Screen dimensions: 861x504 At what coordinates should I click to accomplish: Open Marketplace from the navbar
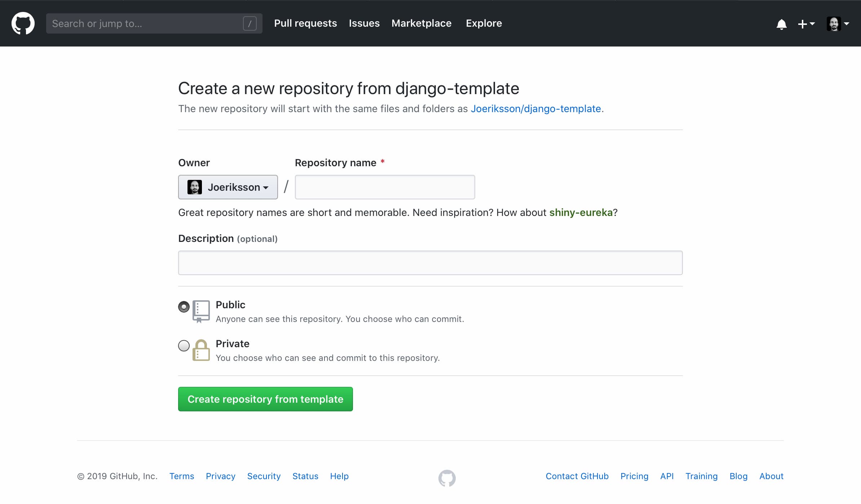[x=421, y=23]
